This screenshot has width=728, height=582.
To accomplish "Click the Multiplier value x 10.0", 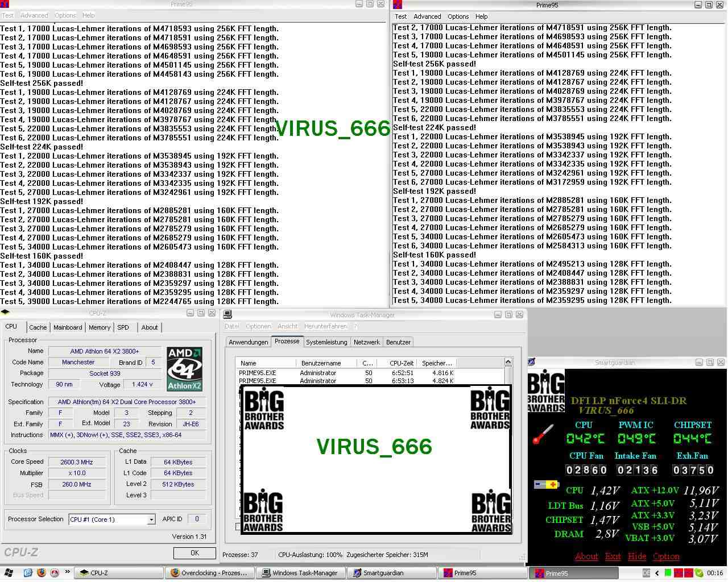I will [76, 473].
